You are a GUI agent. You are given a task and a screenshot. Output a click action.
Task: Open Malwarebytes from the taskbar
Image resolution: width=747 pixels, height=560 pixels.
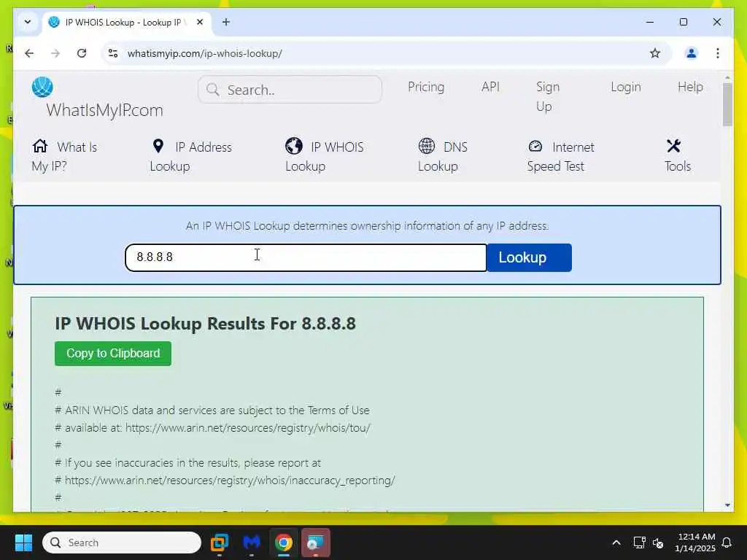pos(252,542)
